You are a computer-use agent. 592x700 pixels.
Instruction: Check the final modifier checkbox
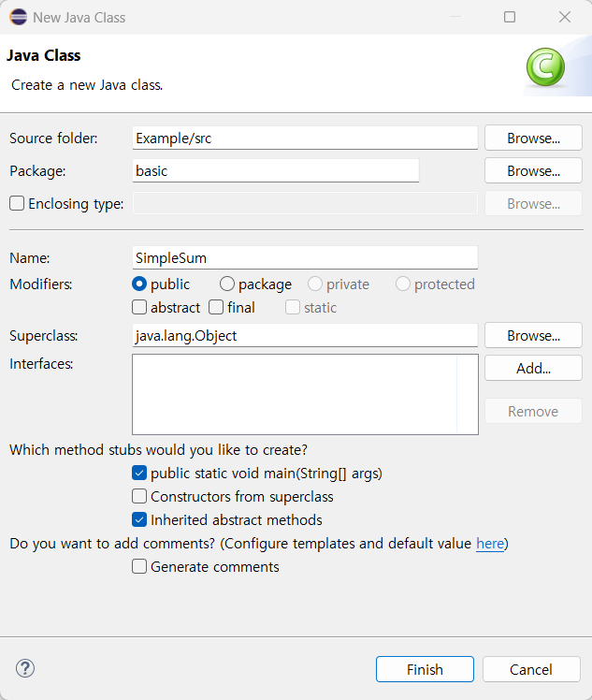point(216,307)
